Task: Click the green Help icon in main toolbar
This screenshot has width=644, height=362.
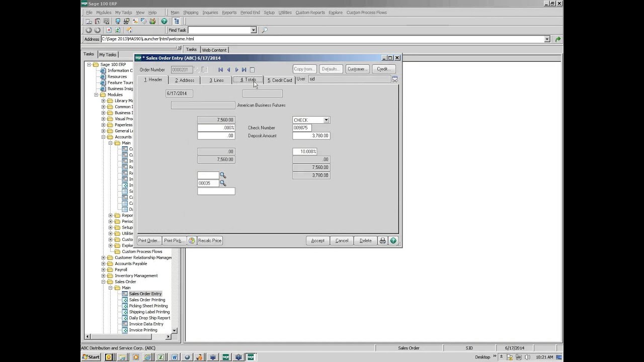Action: point(164,21)
